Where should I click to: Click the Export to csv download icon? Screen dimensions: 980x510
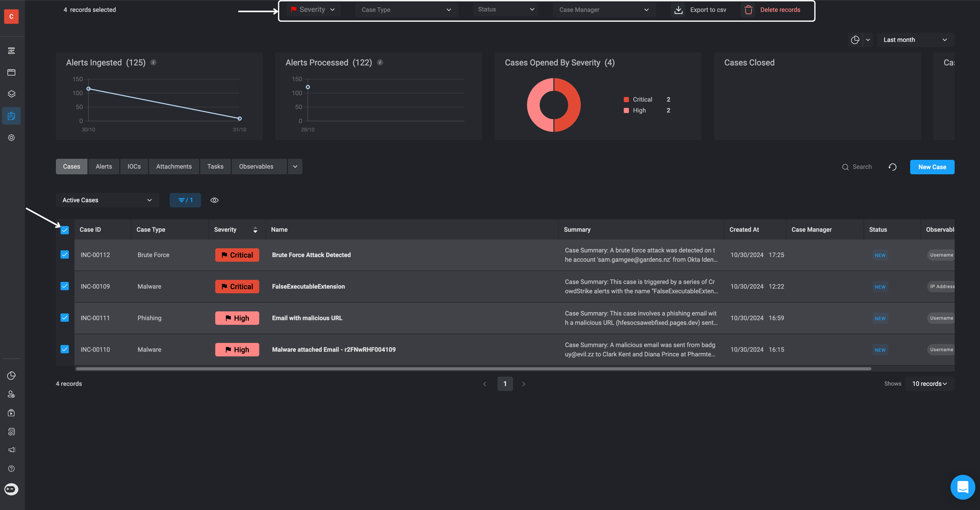click(678, 10)
